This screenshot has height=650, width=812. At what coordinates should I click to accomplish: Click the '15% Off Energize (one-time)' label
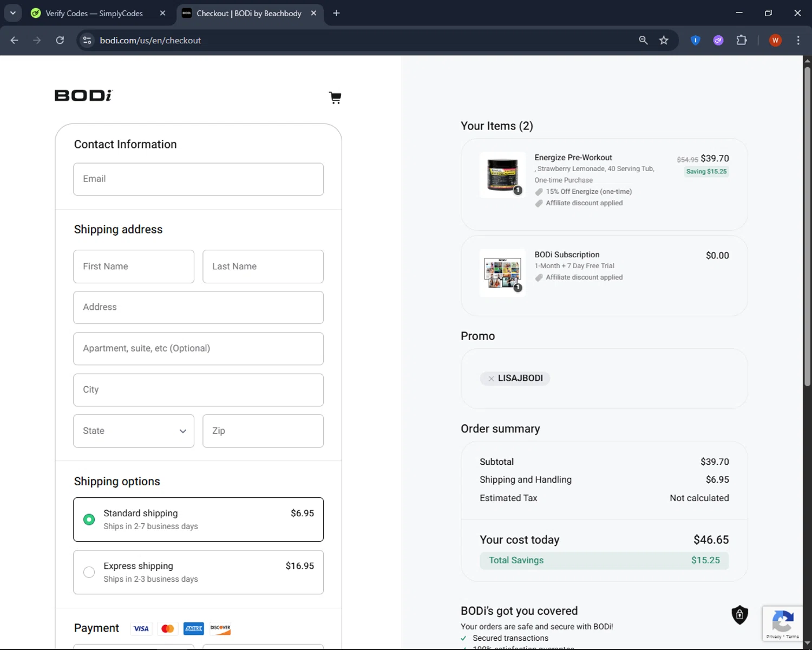tap(588, 192)
